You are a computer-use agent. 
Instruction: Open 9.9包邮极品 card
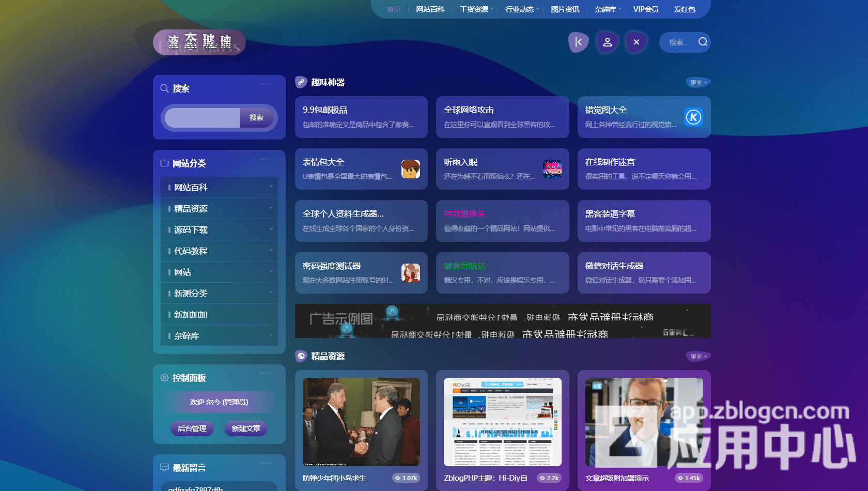(361, 117)
